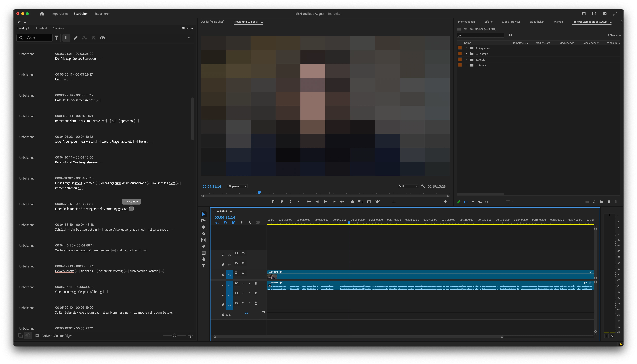Toggle V1 track output eye icon
The image size is (637, 364).
(x=243, y=273)
